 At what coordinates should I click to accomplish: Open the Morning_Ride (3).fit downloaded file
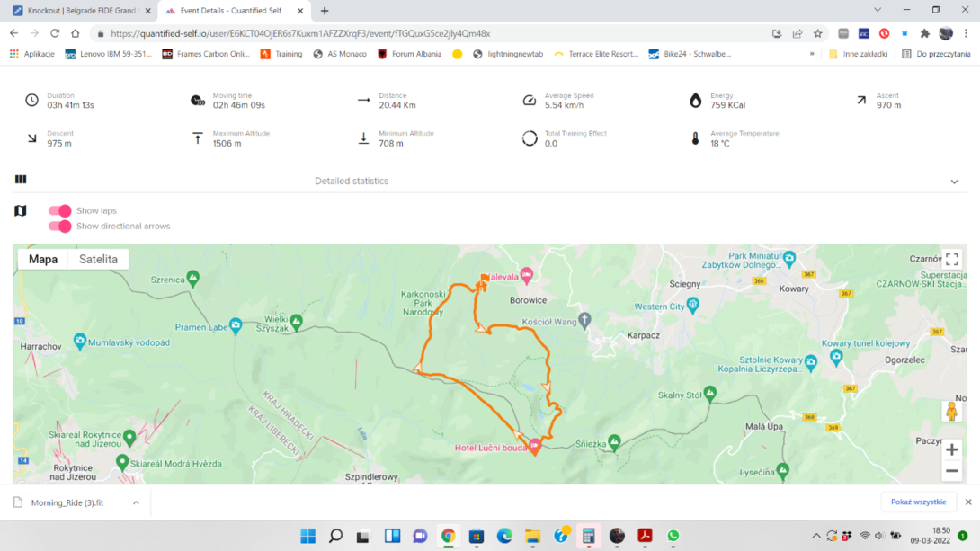(67, 502)
